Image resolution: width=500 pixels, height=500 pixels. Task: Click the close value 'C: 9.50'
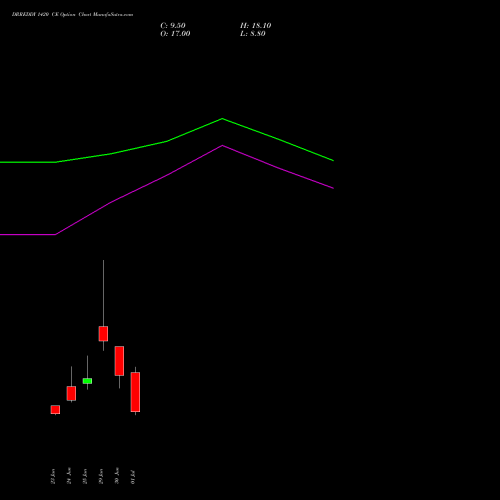173,26
